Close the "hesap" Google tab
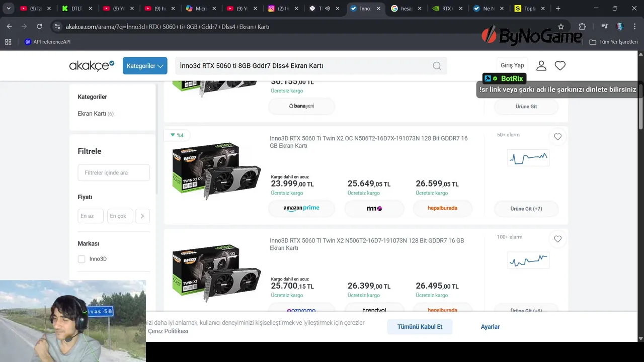Image resolution: width=644 pixels, height=362 pixels. point(420,9)
